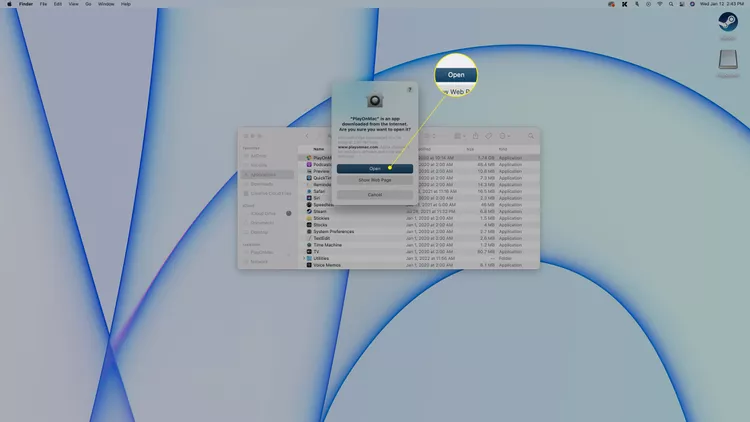Sort list by the Size column

pos(470,149)
